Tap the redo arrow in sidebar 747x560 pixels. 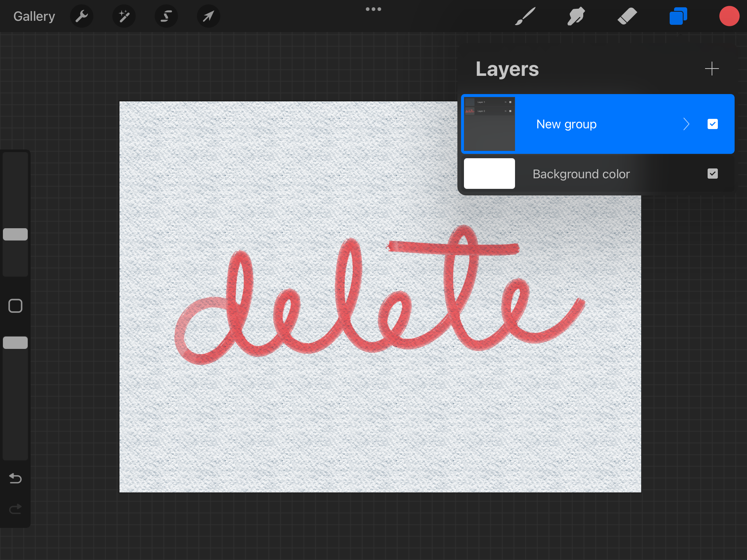click(15, 509)
